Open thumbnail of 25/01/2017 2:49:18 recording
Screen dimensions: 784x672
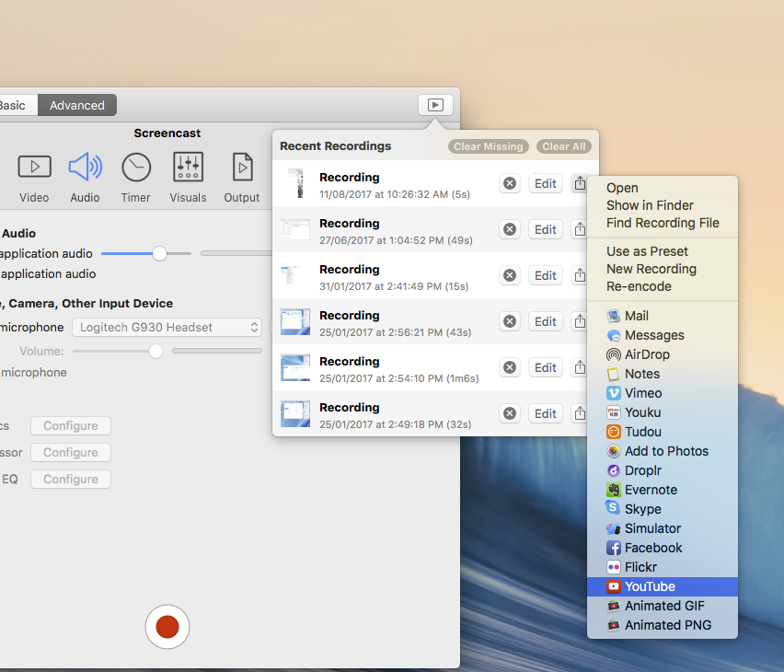[x=295, y=413]
